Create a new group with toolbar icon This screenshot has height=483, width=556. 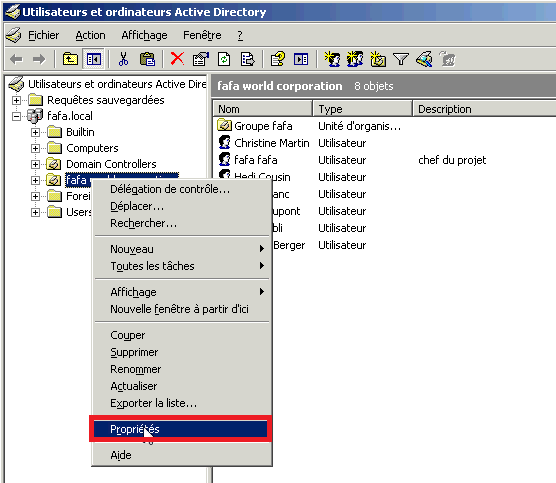(355, 59)
